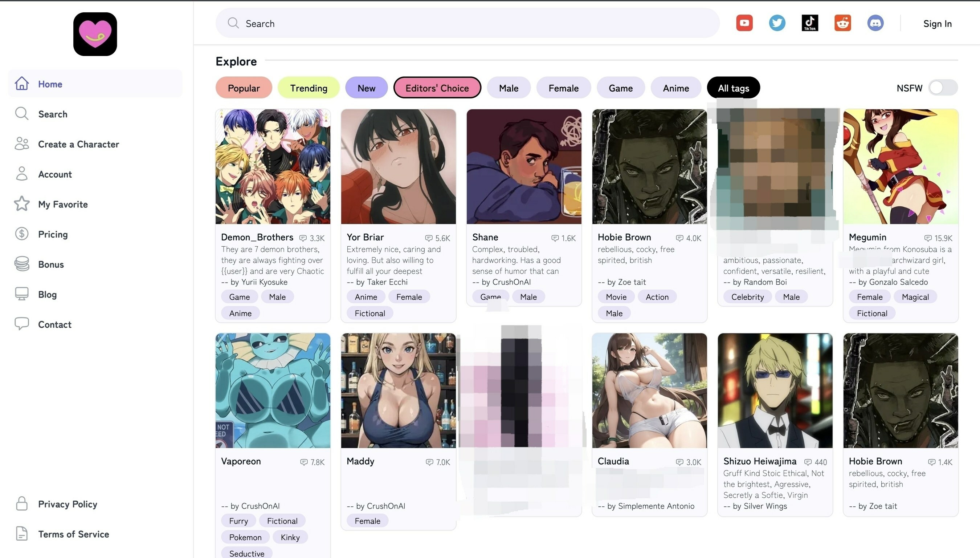Open the All tags list
Viewport: 980px width, 558px height.
[x=734, y=88]
